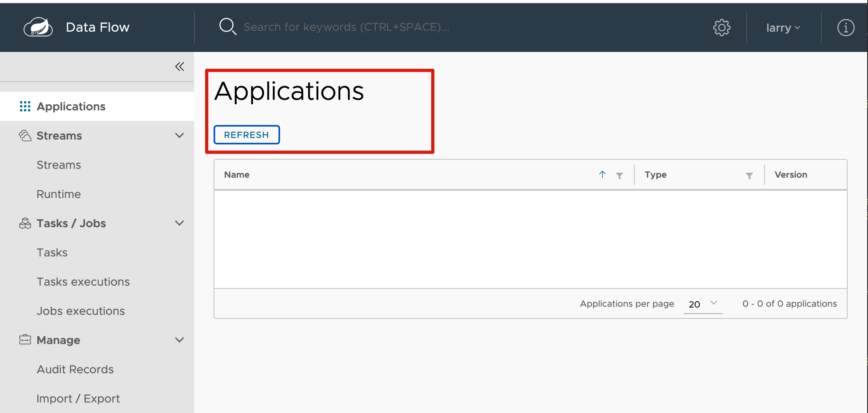Open Audit Records page
Screen dimensions: 868x413
[x=75, y=369]
